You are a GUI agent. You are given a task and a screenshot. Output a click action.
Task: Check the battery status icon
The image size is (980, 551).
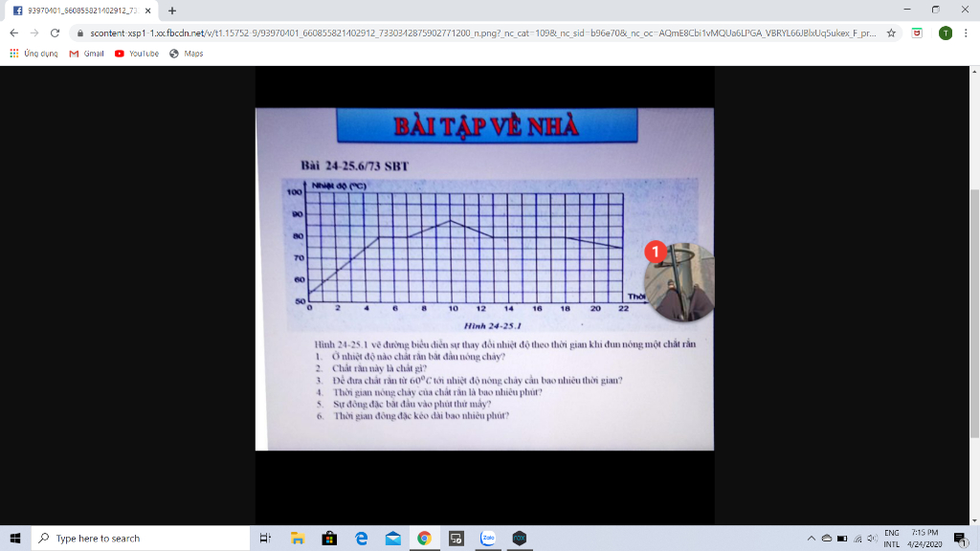click(842, 538)
